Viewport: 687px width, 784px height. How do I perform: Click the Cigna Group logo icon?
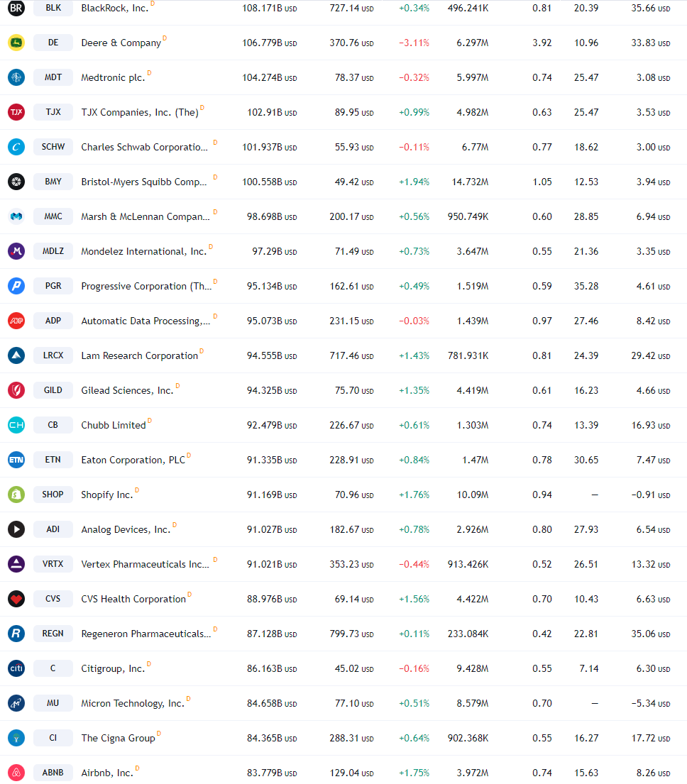pos(16,737)
